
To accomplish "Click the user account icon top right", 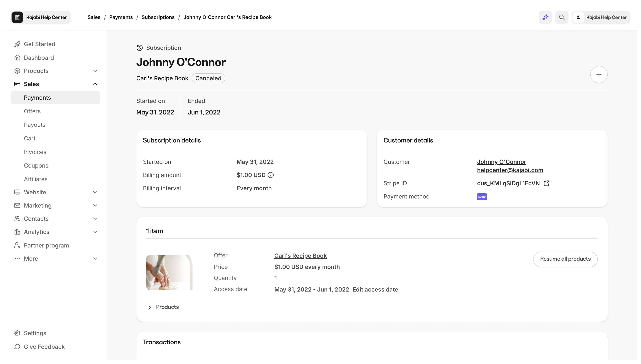I will click(x=578, y=17).
